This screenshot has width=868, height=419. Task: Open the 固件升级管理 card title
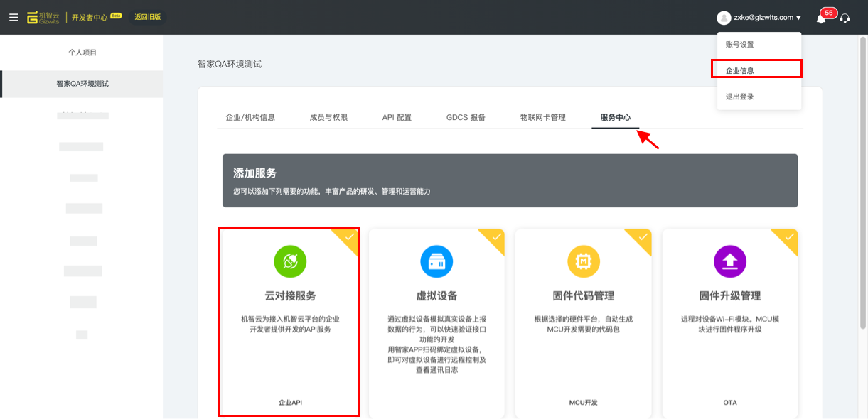click(730, 296)
